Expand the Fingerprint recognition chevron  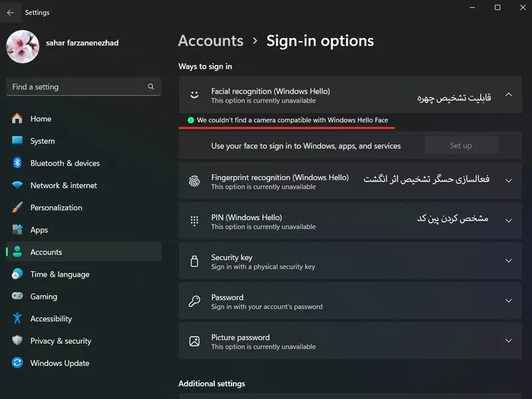[509, 181]
